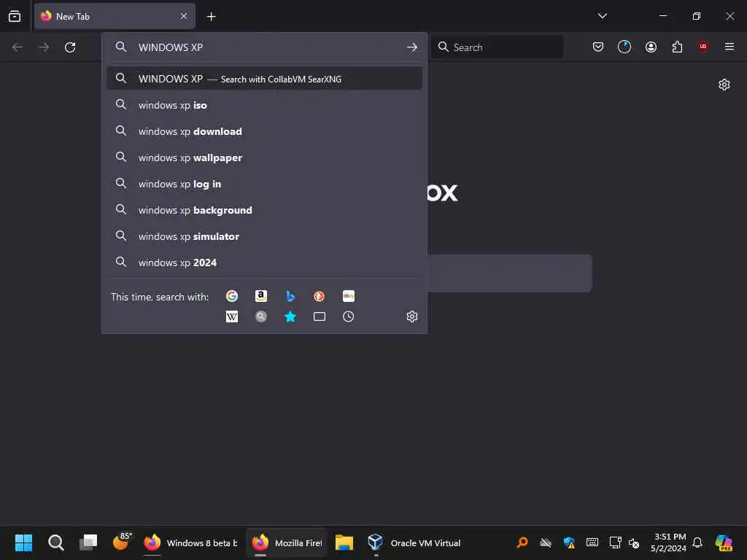Close the New Tab tab
Viewport: 747px width, 560px height.
click(184, 17)
